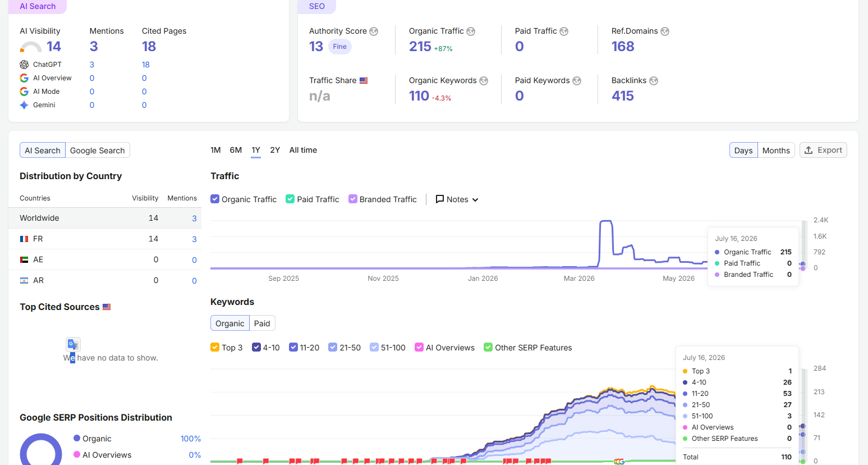This screenshot has height=465, width=868.
Task: Select the Worldwide country row
Action: click(x=105, y=218)
